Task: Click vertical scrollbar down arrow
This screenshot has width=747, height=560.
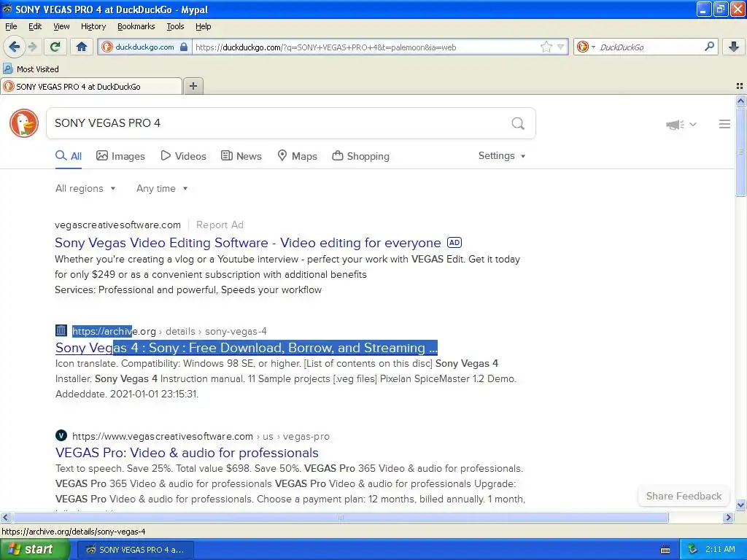Action: coord(740,505)
